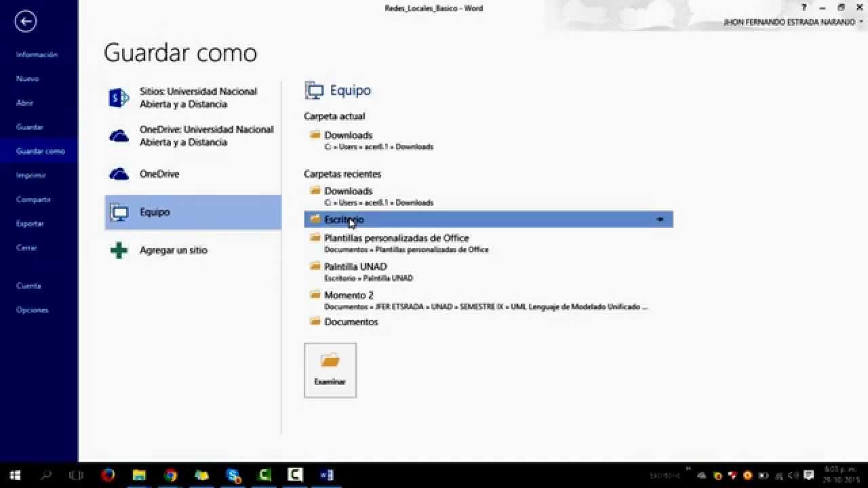
Task: Open Skype from the taskbar
Action: click(234, 475)
